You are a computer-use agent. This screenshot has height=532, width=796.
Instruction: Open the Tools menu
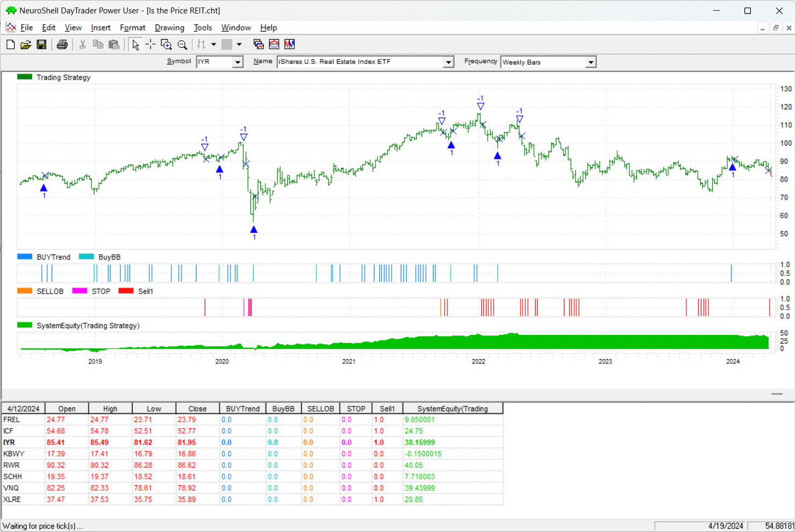coord(203,28)
